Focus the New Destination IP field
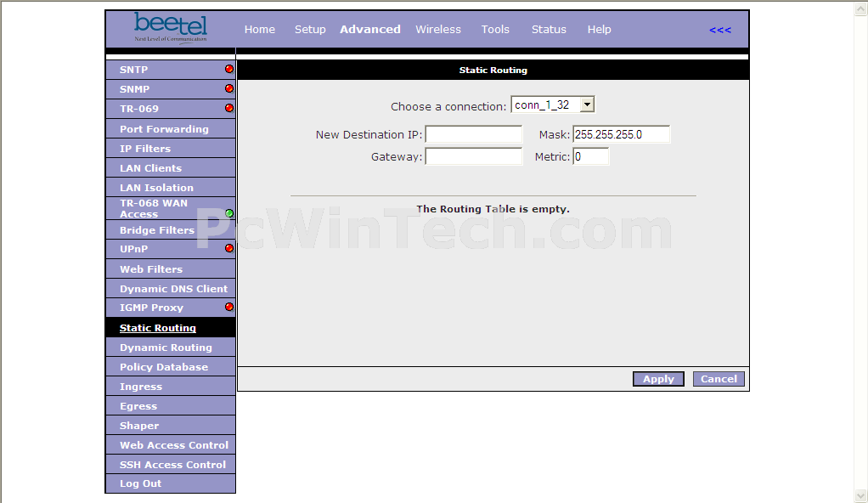This screenshot has height=503, width=868. [474, 134]
